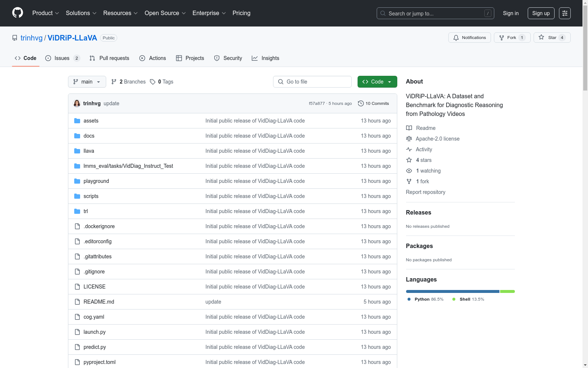Open the Enterprise dropdown
Screen dimensions: 588x368
pos(209,13)
